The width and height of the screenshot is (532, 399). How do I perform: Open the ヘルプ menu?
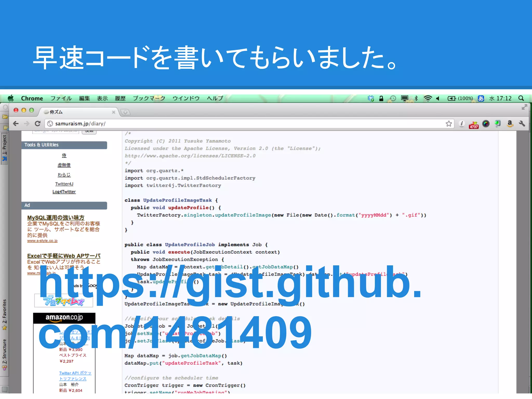point(215,98)
